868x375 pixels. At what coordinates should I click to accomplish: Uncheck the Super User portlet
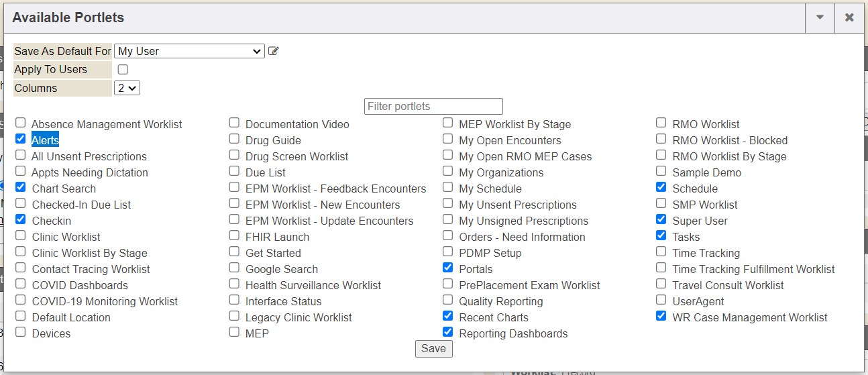[661, 219]
